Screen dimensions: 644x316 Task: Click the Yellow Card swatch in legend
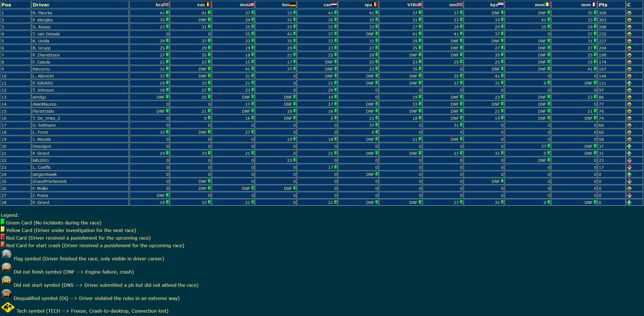pyautogui.click(x=3, y=229)
